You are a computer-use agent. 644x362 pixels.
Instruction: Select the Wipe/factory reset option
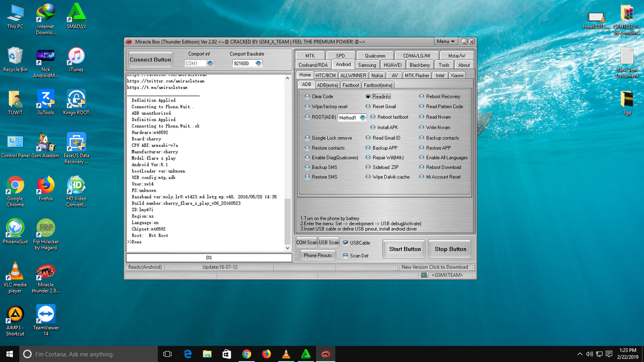pos(307,107)
